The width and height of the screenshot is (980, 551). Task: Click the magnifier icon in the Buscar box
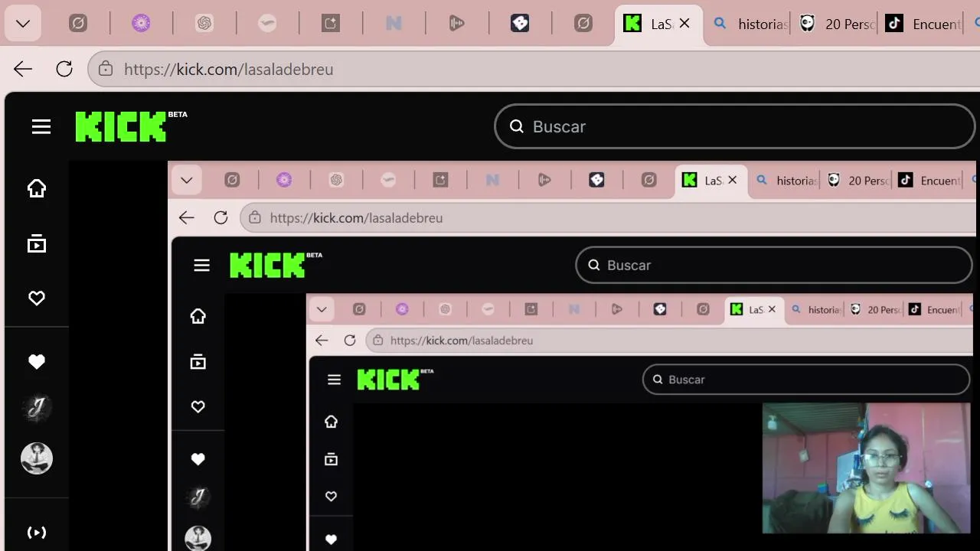pyautogui.click(x=517, y=126)
